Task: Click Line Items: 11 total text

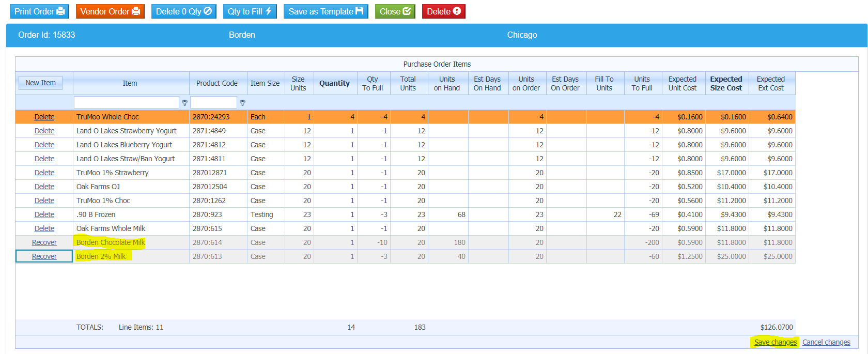Action: coord(141,327)
